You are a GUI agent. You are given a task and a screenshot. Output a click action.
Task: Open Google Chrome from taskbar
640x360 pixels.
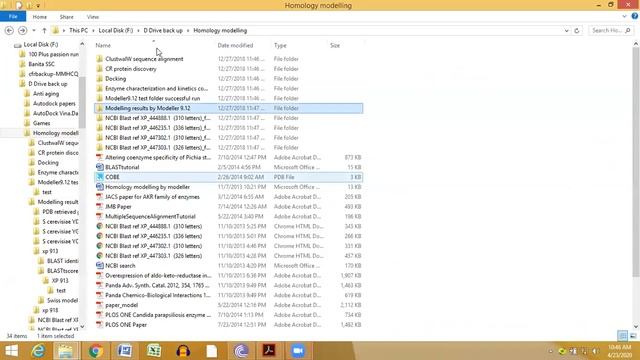96,351
